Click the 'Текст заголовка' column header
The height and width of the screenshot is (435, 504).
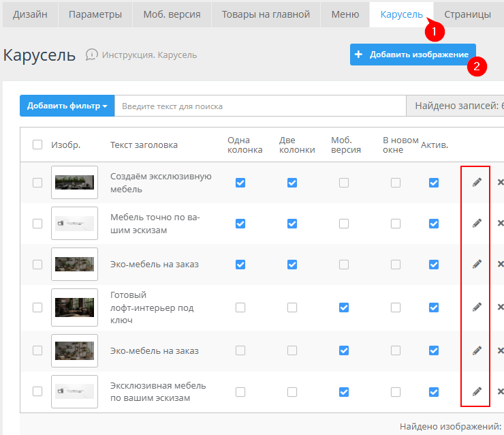(144, 145)
